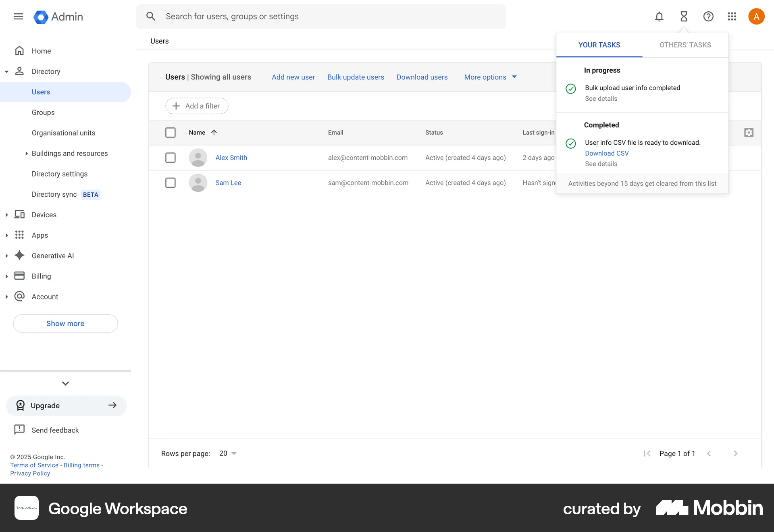The image size is (774, 532).
Task: Click the user search input field
Action: pyautogui.click(x=321, y=16)
